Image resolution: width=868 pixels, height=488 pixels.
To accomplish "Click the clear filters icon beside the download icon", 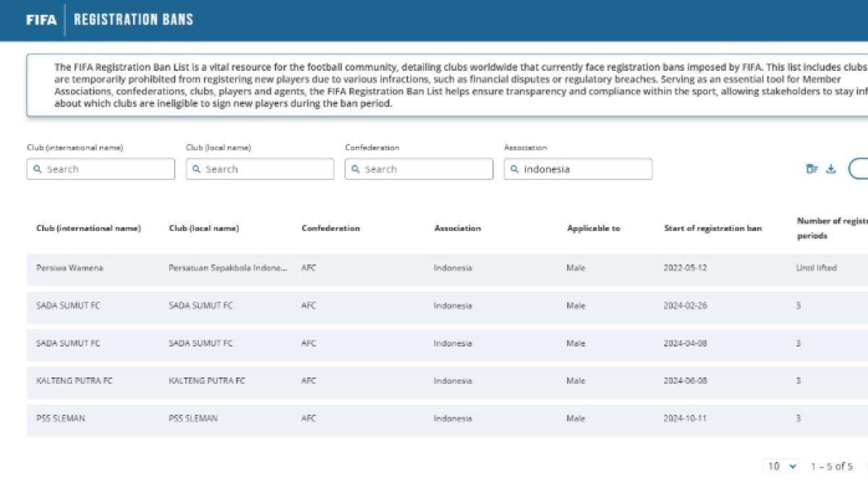I will 812,168.
